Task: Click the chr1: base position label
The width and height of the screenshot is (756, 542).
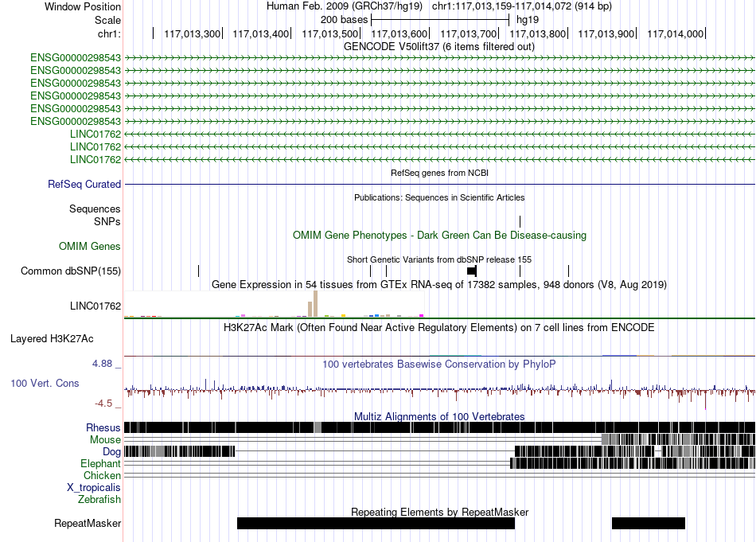Action: click(109, 33)
